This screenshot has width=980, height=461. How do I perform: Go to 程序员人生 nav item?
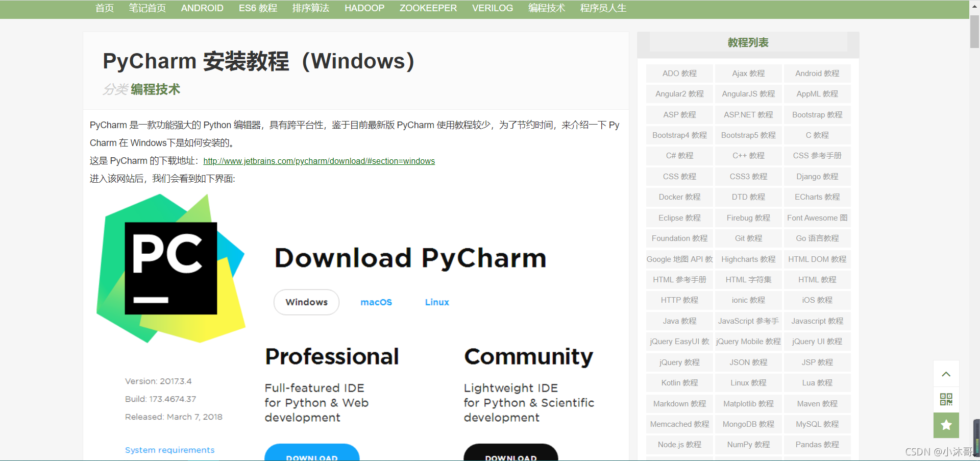(603, 8)
